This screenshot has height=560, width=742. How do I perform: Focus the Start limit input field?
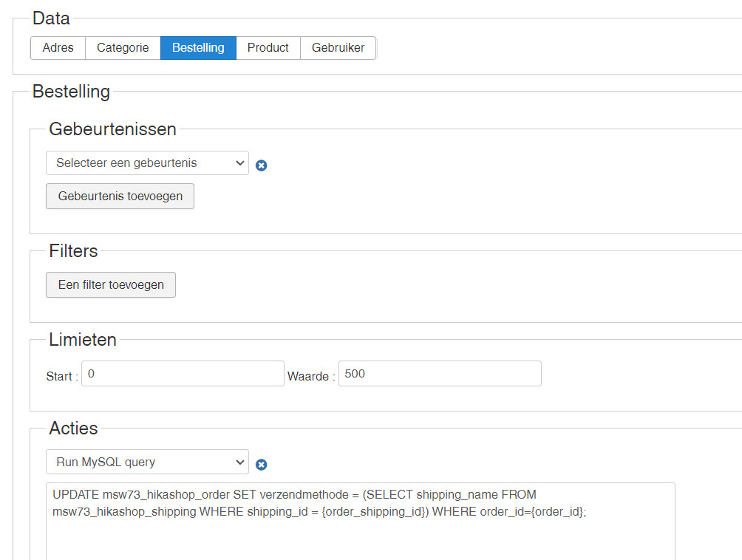[x=183, y=374]
